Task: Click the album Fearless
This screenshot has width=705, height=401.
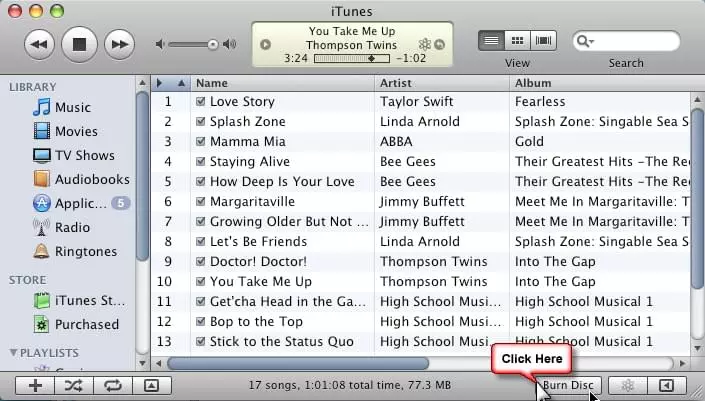Action: tap(540, 102)
